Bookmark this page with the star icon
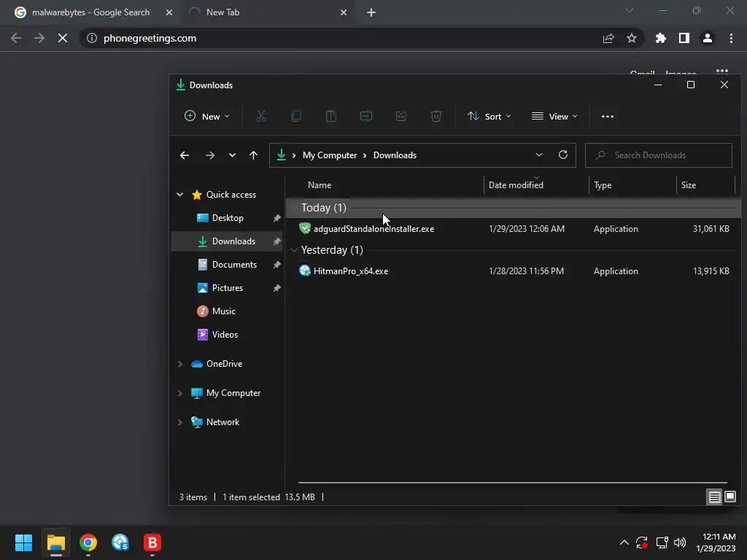This screenshot has height=560, width=747. click(x=631, y=38)
